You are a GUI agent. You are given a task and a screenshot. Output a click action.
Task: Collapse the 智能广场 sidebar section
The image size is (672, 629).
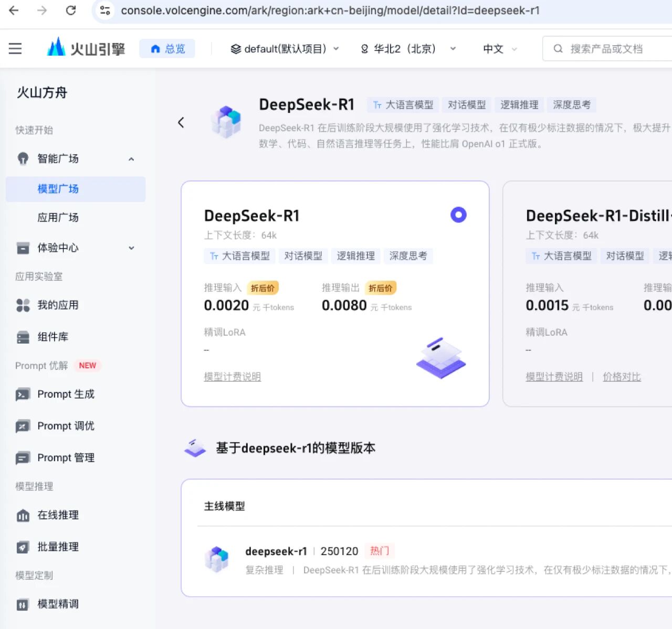tap(131, 159)
